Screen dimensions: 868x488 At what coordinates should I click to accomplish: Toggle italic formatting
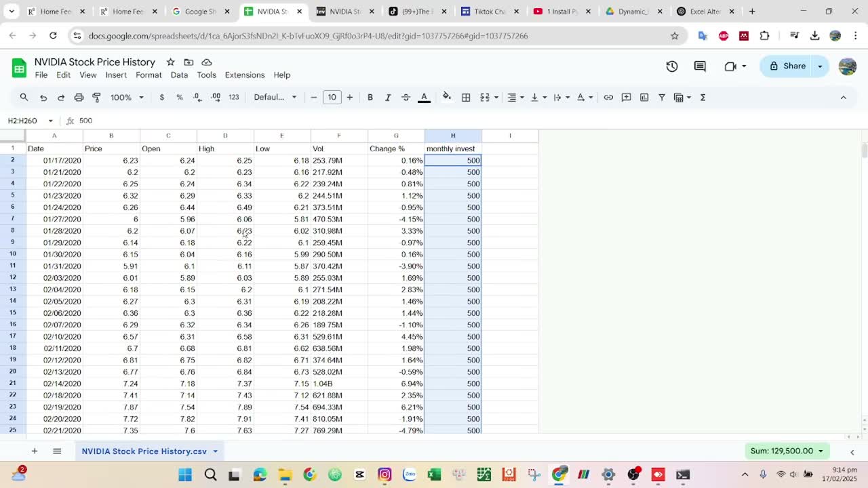pyautogui.click(x=388, y=98)
